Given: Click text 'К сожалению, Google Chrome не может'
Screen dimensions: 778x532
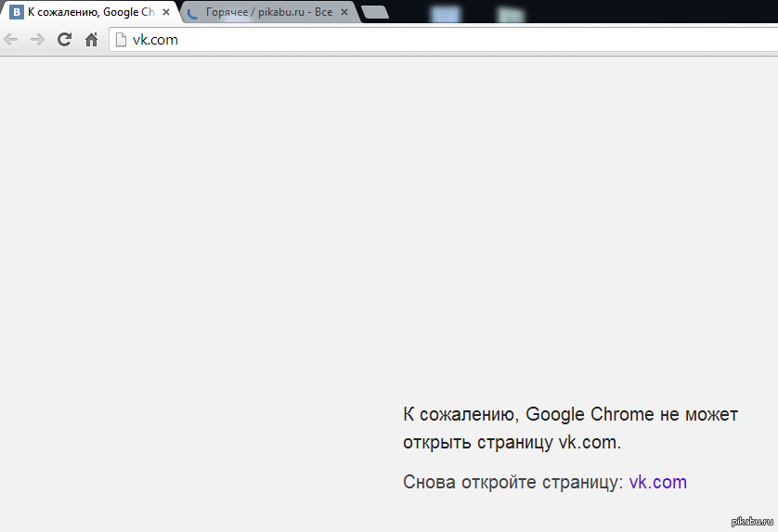Looking at the screenshot, I should click(x=571, y=414).
